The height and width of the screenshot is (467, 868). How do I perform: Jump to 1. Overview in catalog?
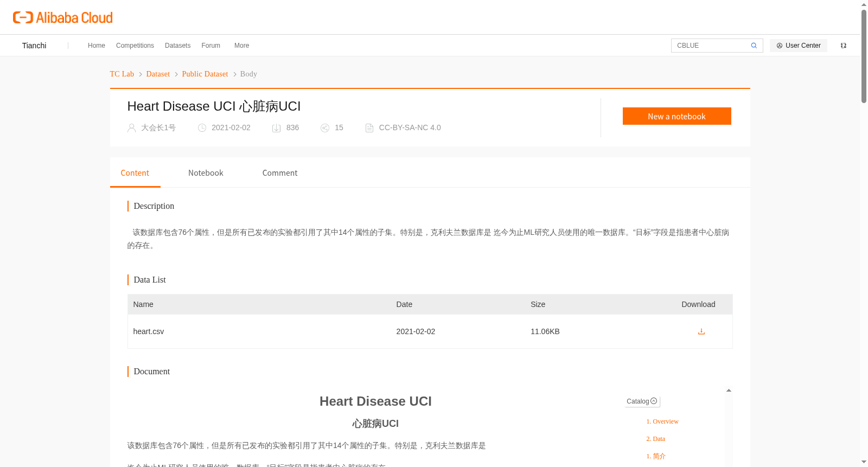click(x=662, y=421)
